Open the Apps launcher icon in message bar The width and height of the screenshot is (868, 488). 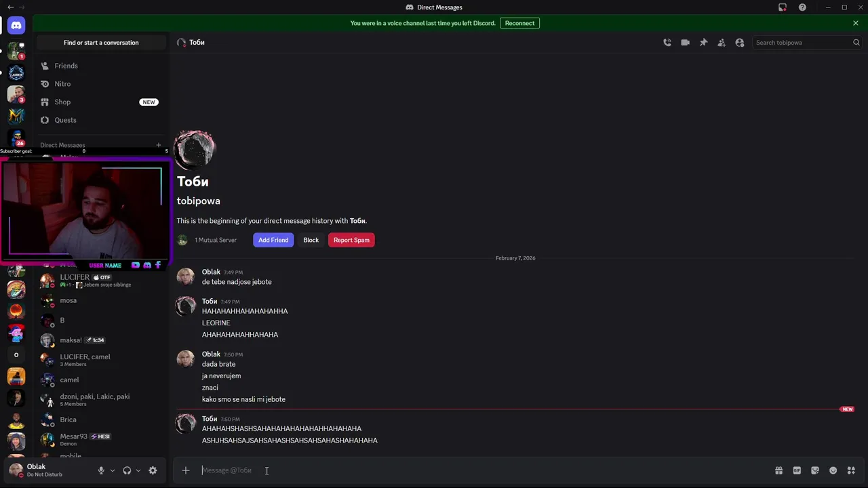click(x=851, y=470)
